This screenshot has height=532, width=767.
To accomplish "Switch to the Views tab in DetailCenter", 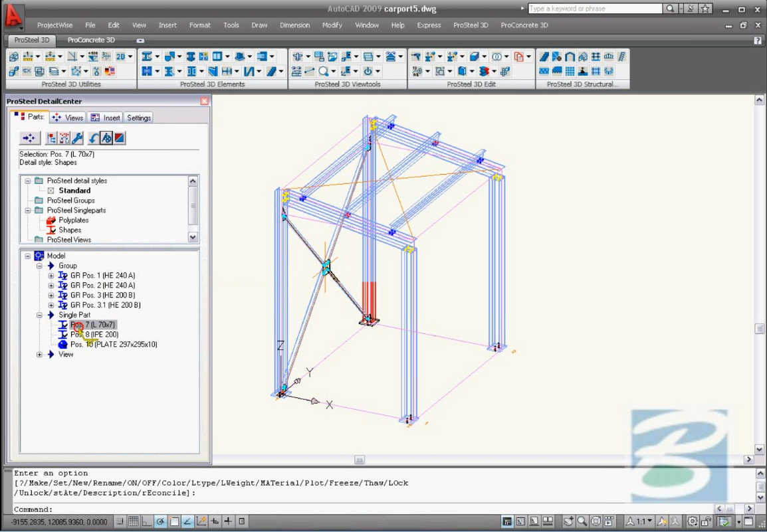I will (68, 118).
